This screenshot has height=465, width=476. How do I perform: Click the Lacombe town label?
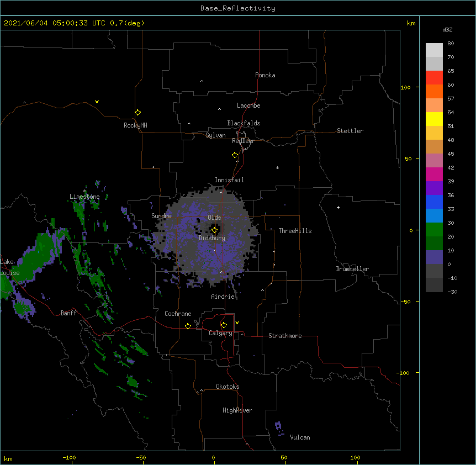248,105
